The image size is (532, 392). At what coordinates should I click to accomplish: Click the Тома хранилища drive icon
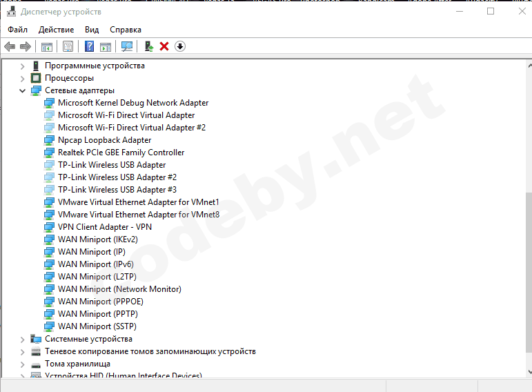(36, 365)
